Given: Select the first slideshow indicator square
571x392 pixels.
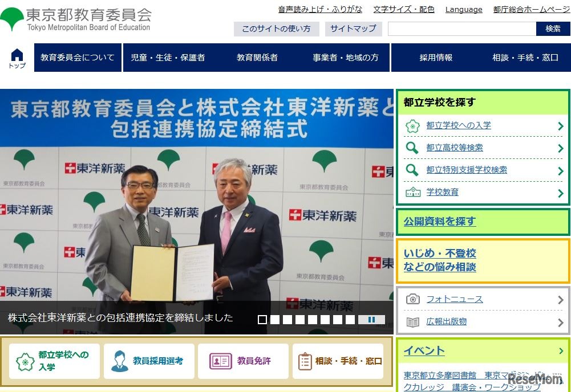Looking at the screenshot, I should pos(262,320).
